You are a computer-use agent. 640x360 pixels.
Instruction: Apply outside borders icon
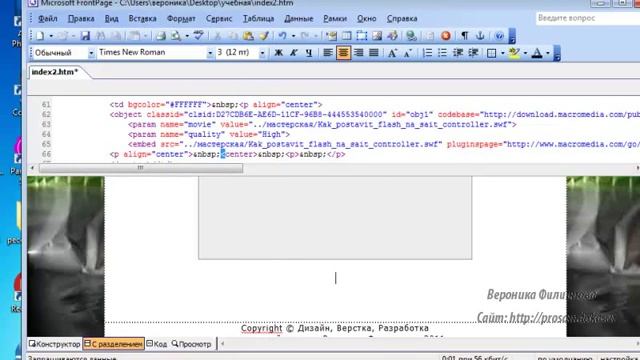(492, 53)
